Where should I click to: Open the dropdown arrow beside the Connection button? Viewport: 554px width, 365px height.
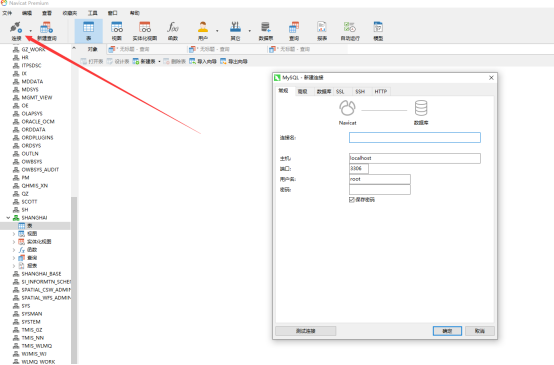[x=30, y=31]
